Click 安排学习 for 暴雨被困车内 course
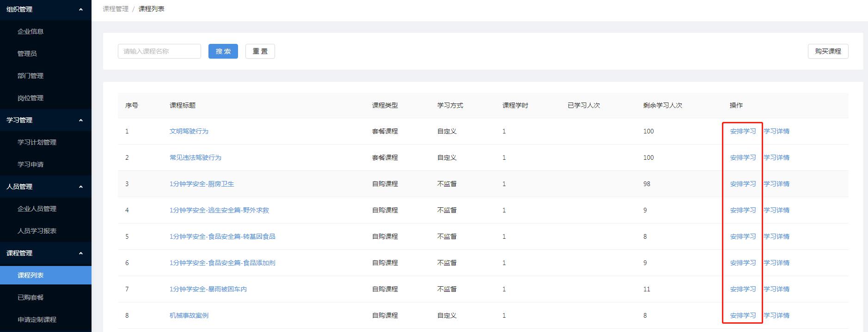868x332 pixels. [743, 289]
